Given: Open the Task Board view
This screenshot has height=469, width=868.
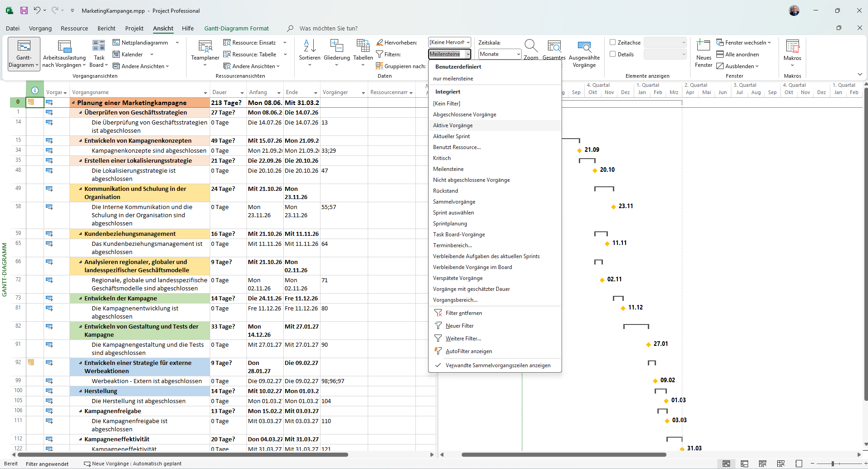Looking at the screenshot, I should [x=99, y=54].
